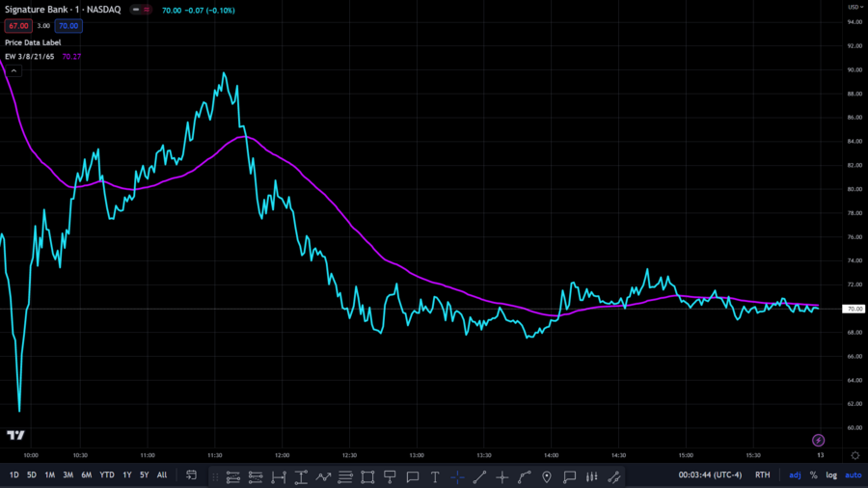Select the short position drawing tool

[x=256, y=477]
